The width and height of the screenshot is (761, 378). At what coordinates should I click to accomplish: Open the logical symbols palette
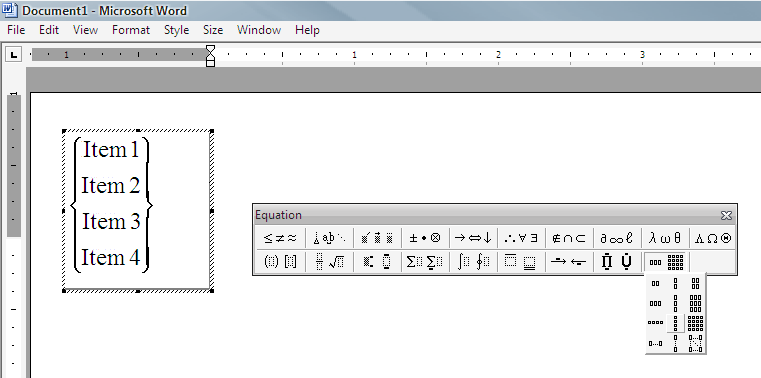pos(521,238)
